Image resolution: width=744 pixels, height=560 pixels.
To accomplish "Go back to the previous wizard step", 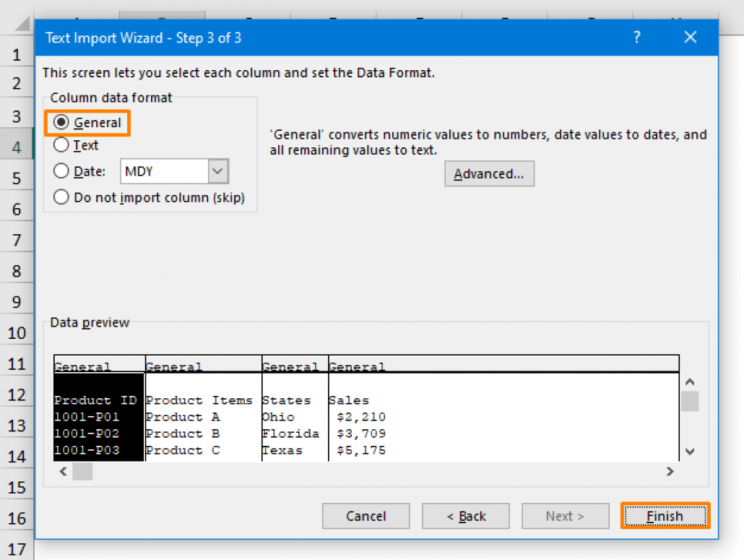I will click(465, 515).
